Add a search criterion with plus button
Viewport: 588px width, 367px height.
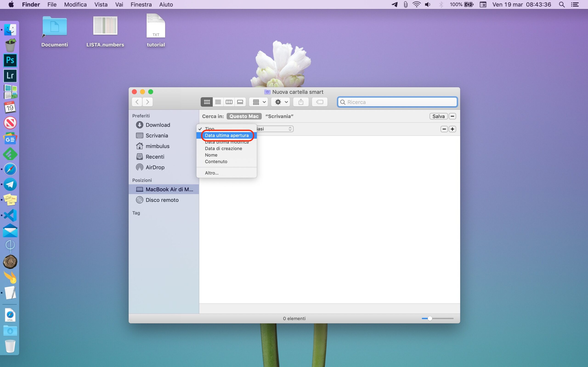(452, 129)
